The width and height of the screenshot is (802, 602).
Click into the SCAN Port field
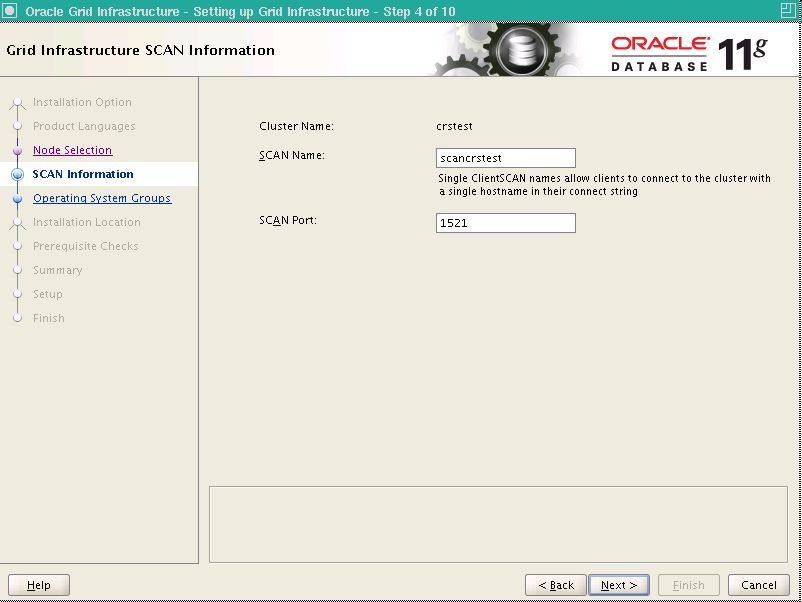[x=505, y=223]
